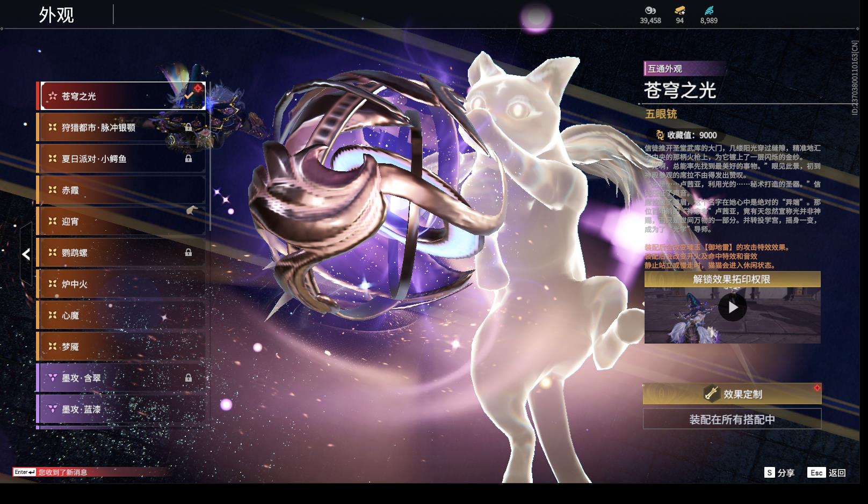Image resolution: width=868 pixels, height=504 pixels.
Task: Click the rarity icon beside 炉中火
Action: pos(53,284)
